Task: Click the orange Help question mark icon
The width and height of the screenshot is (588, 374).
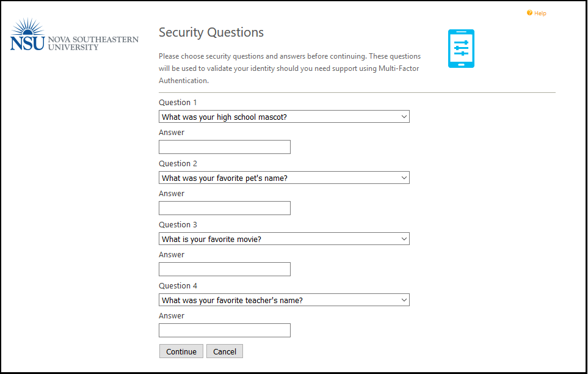Action: point(529,13)
